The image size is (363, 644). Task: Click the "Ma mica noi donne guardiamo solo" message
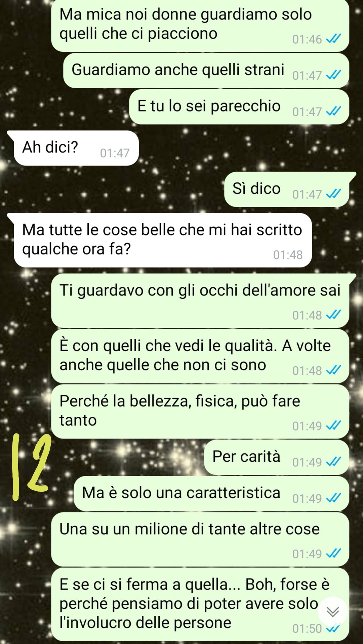[x=200, y=25]
